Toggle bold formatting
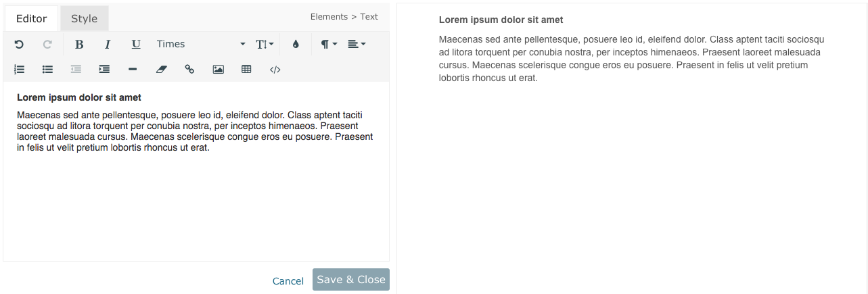Screen dimensions: 868x294 tap(79, 45)
